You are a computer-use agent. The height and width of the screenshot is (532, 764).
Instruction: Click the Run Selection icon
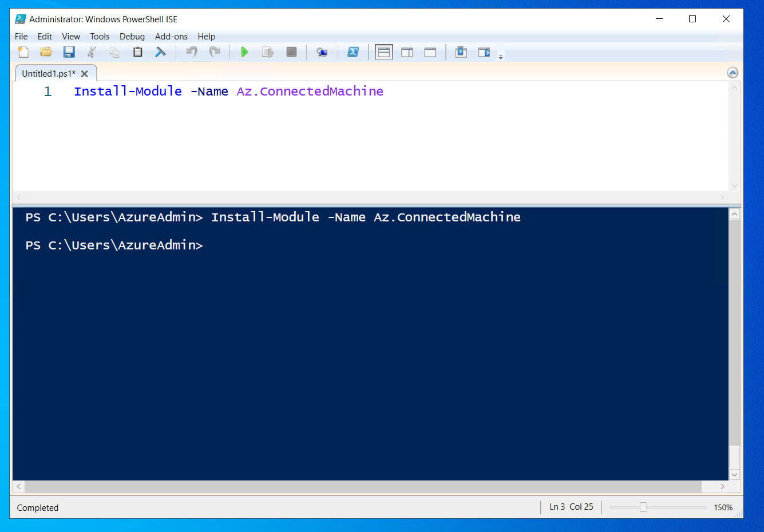268,52
